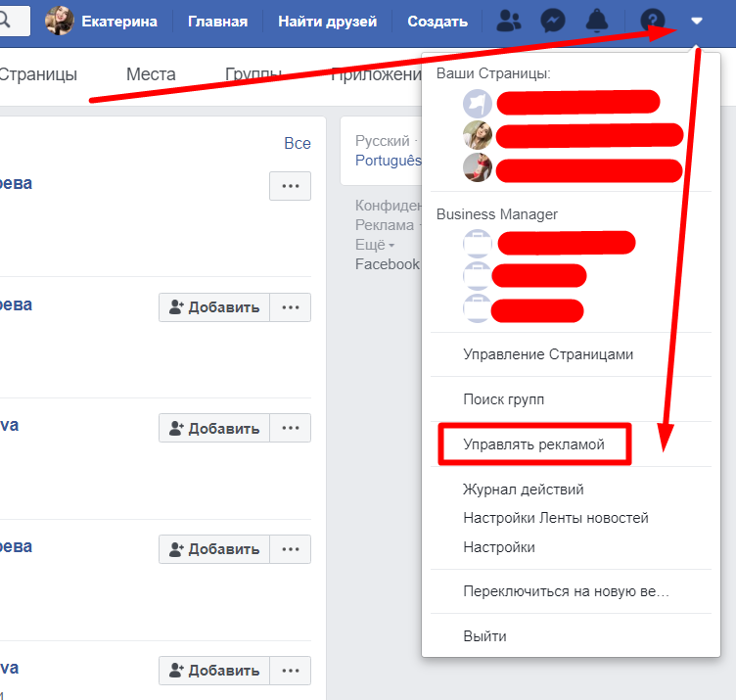Open the Friend Requests people icon
The image size is (736, 700).
pos(509,22)
